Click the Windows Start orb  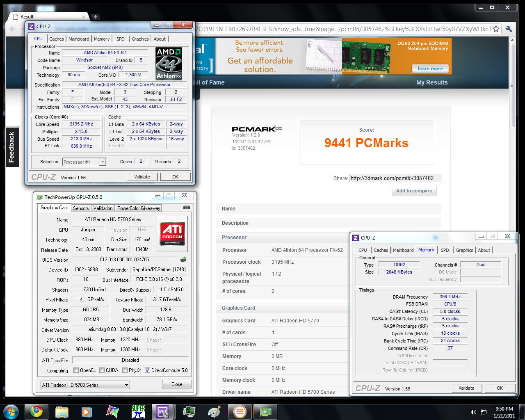(11, 411)
